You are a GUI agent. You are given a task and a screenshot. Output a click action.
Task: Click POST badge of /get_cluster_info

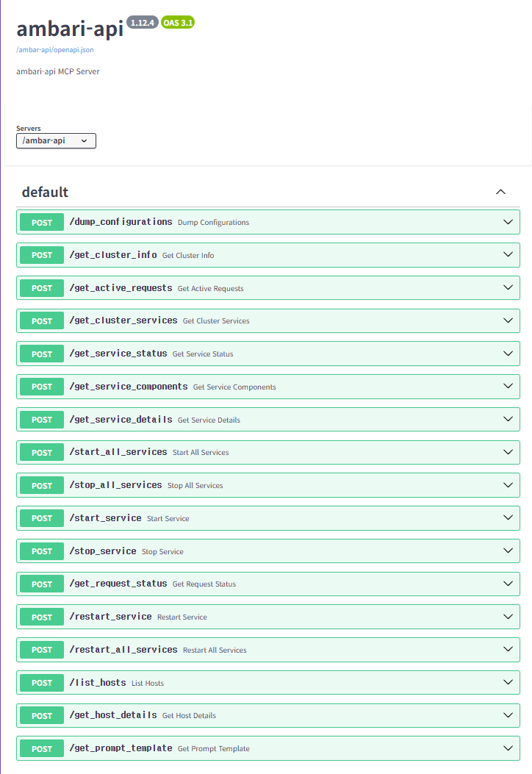[x=42, y=255]
